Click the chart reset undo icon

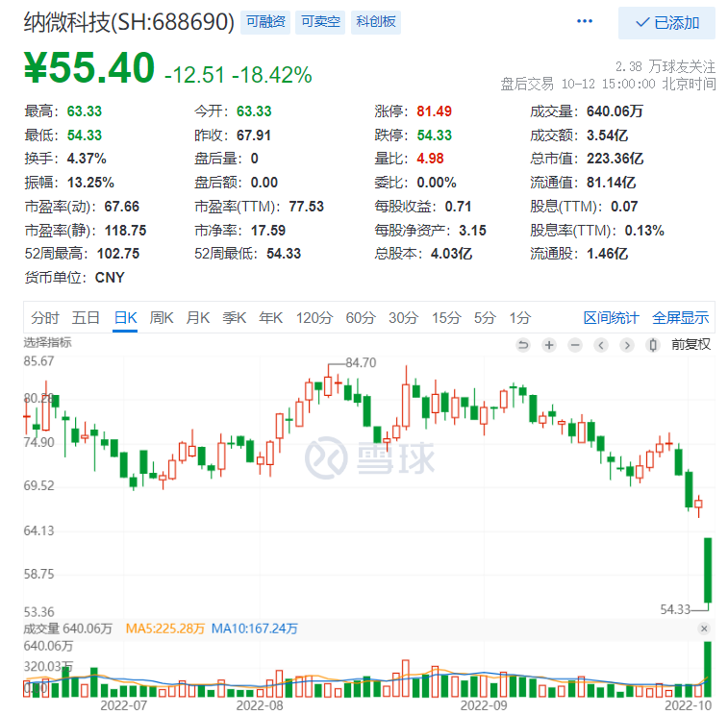523,345
